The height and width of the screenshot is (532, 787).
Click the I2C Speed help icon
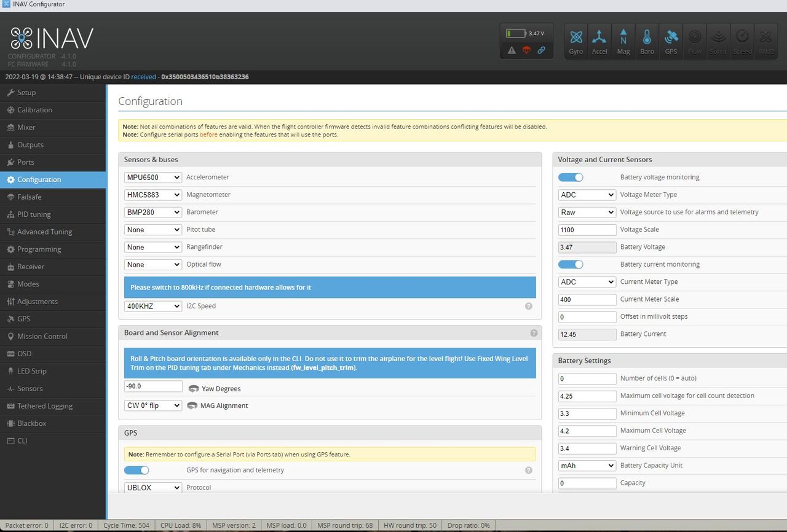click(x=529, y=306)
